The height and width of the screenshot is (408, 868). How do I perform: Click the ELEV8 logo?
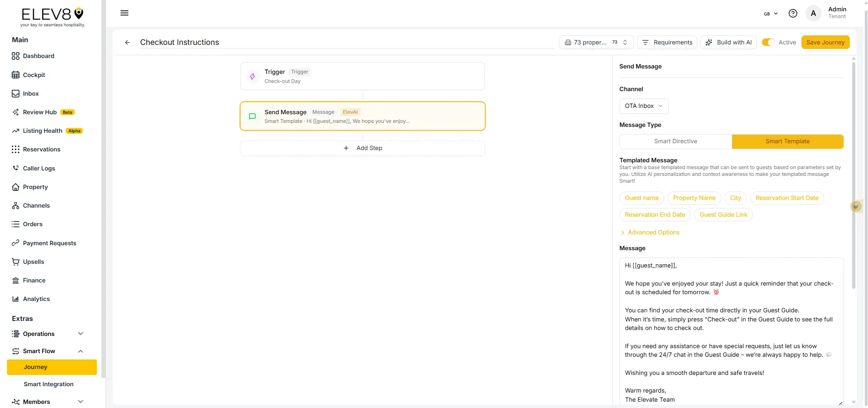pyautogui.click(x=53, y=17)
